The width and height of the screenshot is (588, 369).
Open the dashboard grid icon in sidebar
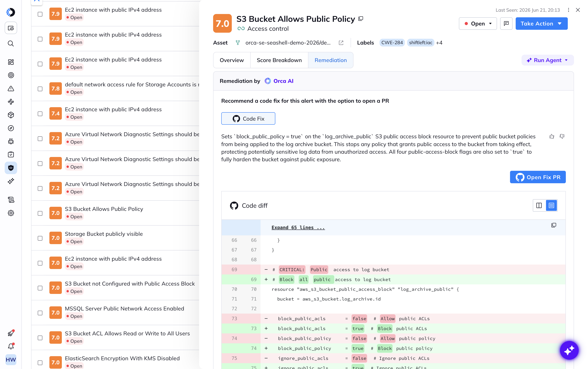click(x=11, y=62)
